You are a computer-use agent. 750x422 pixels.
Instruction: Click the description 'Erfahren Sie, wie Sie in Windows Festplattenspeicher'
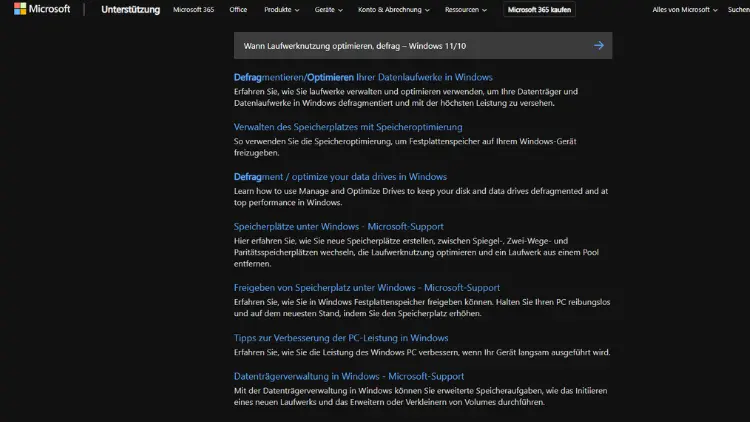422,308
